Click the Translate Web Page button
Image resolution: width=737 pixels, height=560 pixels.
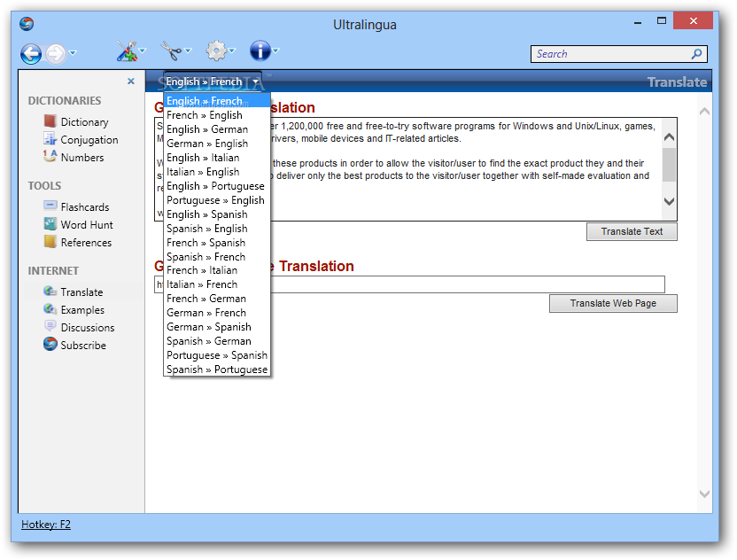pyautogui.click(x=613, y=304)
